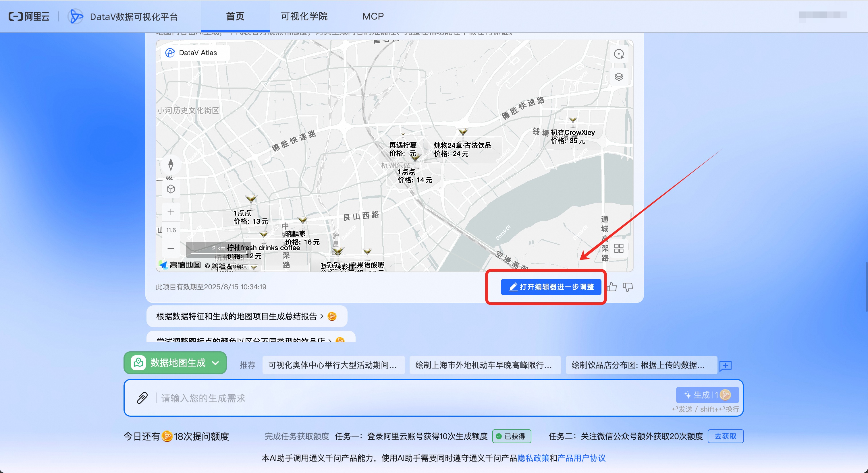Click the 生成 generate button
The width and height of the screenshot is (868, 473).
(707, 395)
